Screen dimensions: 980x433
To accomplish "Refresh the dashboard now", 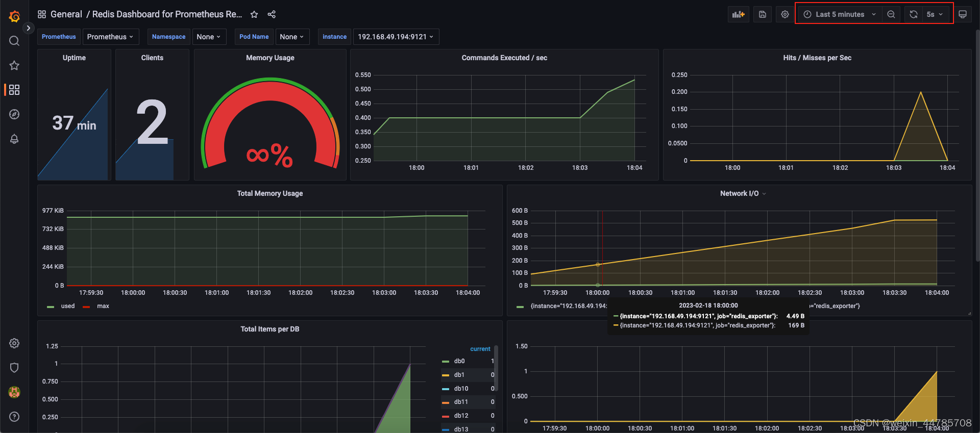I will [914, 14].
